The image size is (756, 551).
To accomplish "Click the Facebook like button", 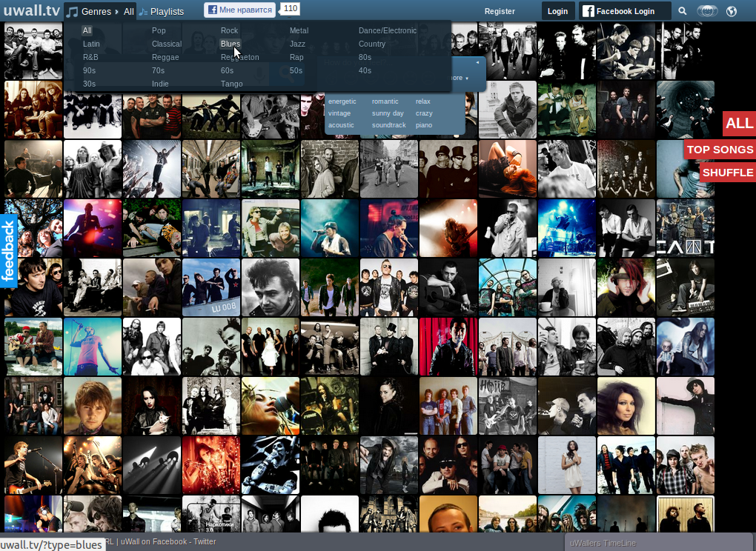I will [239, 10].
